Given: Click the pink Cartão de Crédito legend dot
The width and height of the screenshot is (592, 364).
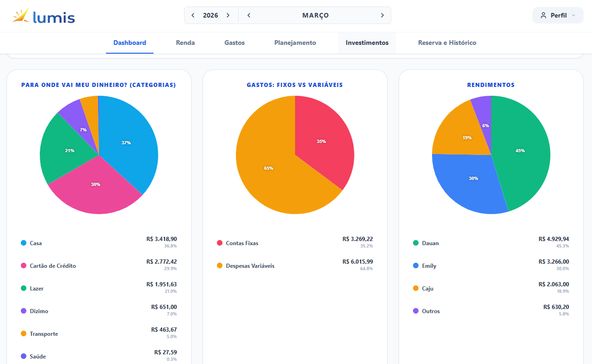Looking at the screenshot, I should (x=24, y=266).
